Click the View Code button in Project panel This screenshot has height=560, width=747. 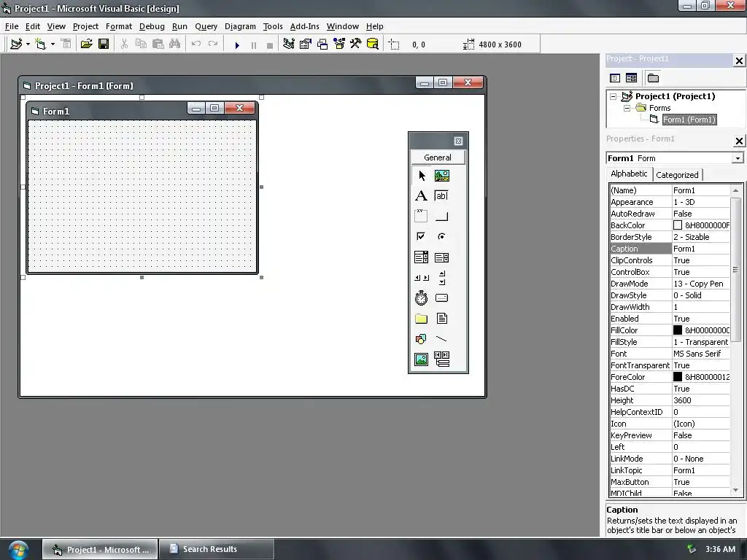tap(615, 78)
